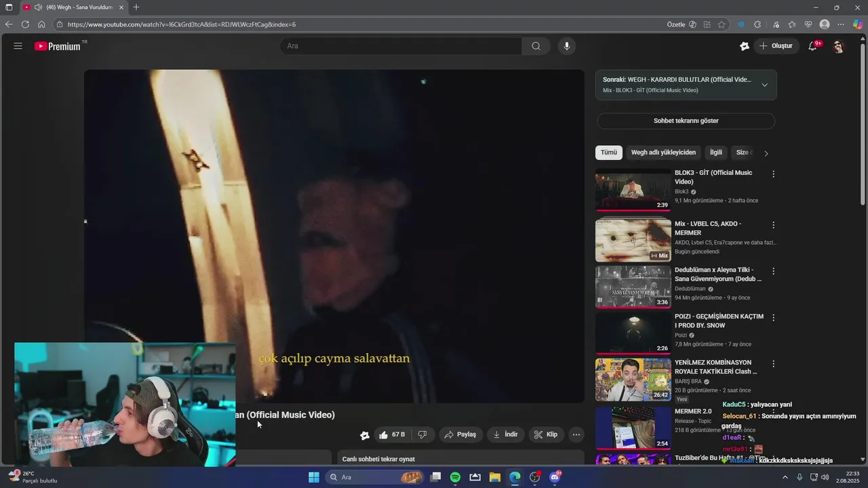The width and height of the screenshot is (868, 488).
Task: Open Edge favorites list icon
Action: click(x=792, y=24)
